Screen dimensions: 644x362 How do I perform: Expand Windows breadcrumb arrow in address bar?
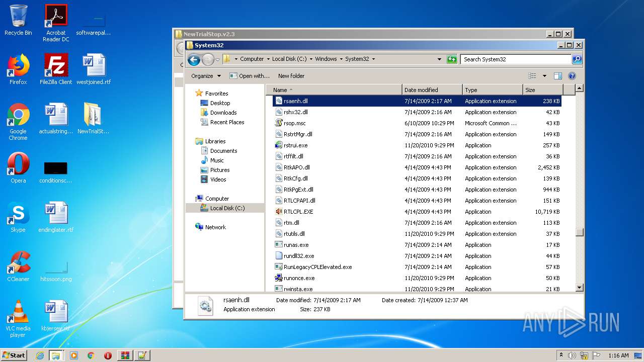point(341,59)
